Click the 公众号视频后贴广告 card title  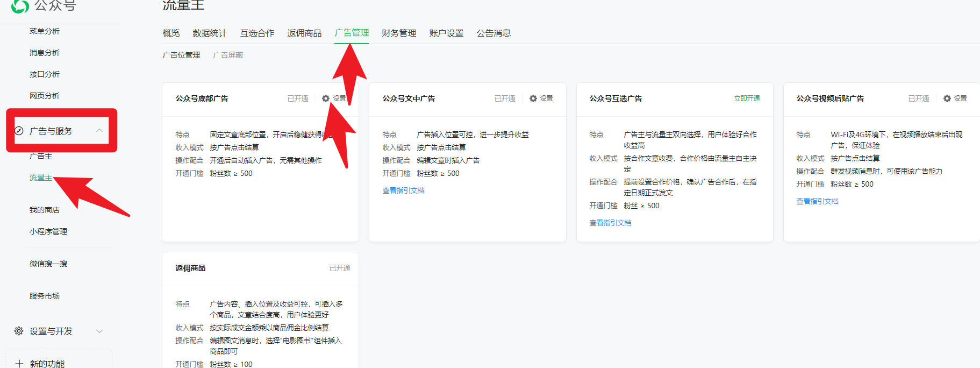pyautogui.click(x=830, y=98)
